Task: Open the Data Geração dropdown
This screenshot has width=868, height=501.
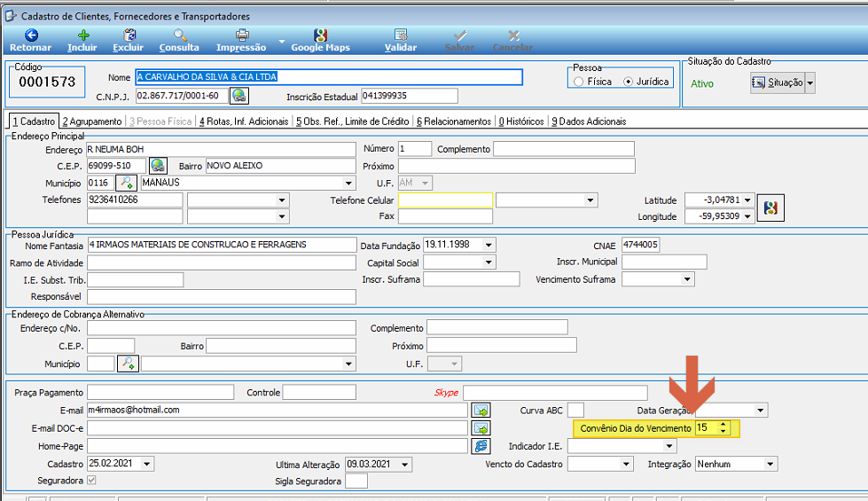Action: [x=761, y=411]
